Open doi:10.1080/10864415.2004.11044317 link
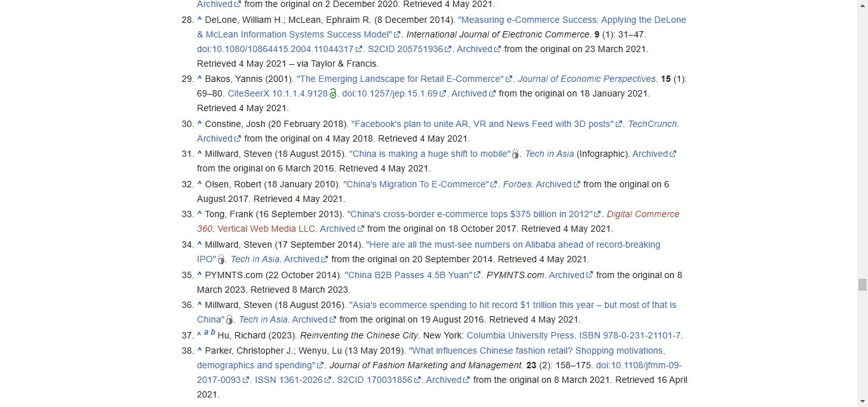The image size is (868, 407). point(280,49)
